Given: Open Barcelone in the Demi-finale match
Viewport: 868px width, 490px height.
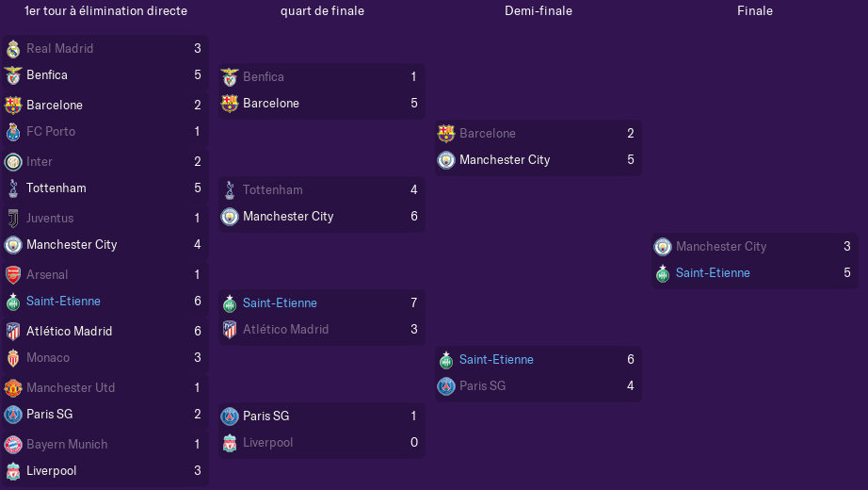Looking at the screenshot, I should [488, 134].
